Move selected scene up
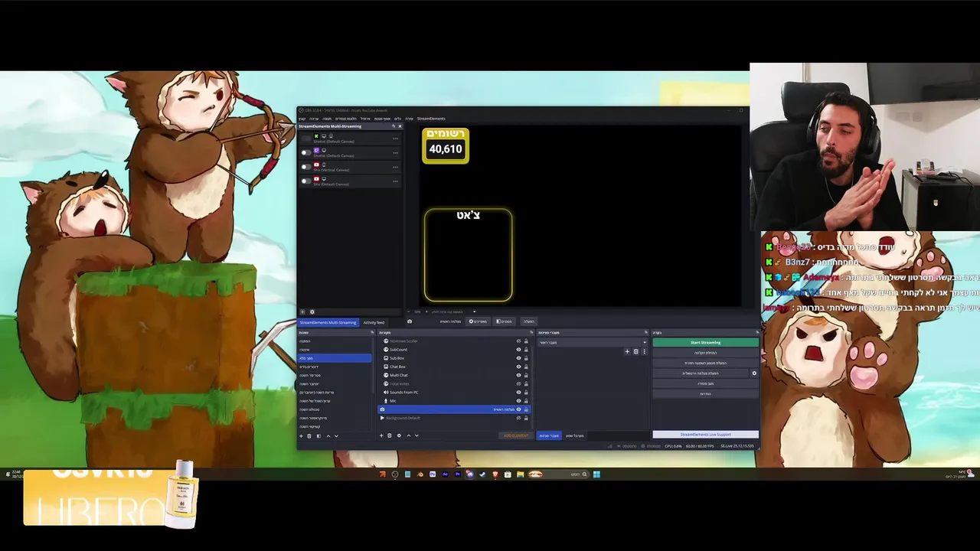The height and width of the screenshot is (551, 980). (x=328, y=436)
